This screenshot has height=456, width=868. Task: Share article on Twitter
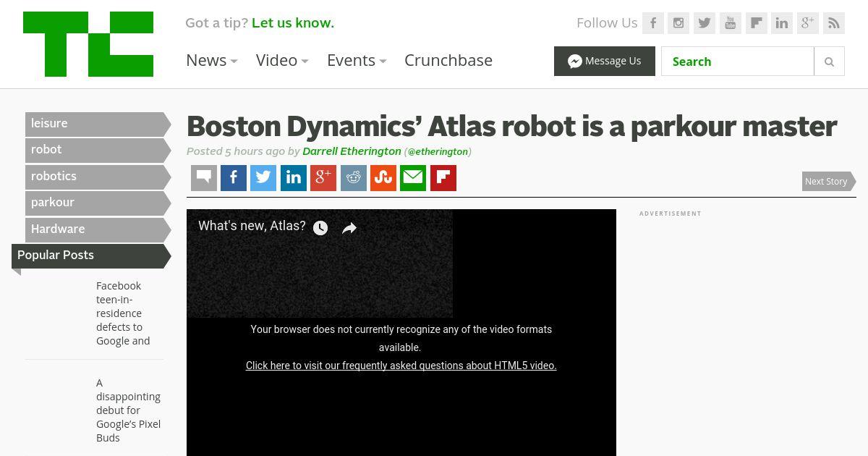(x=263, y=178)
